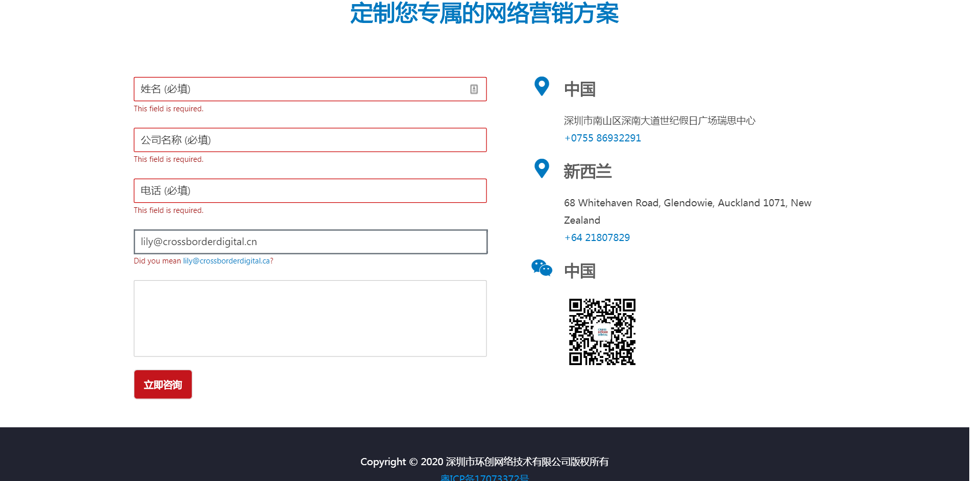Call the Shenzhen number +0755 86932291
Screen dimensions: 980x481
click(602, 138)
